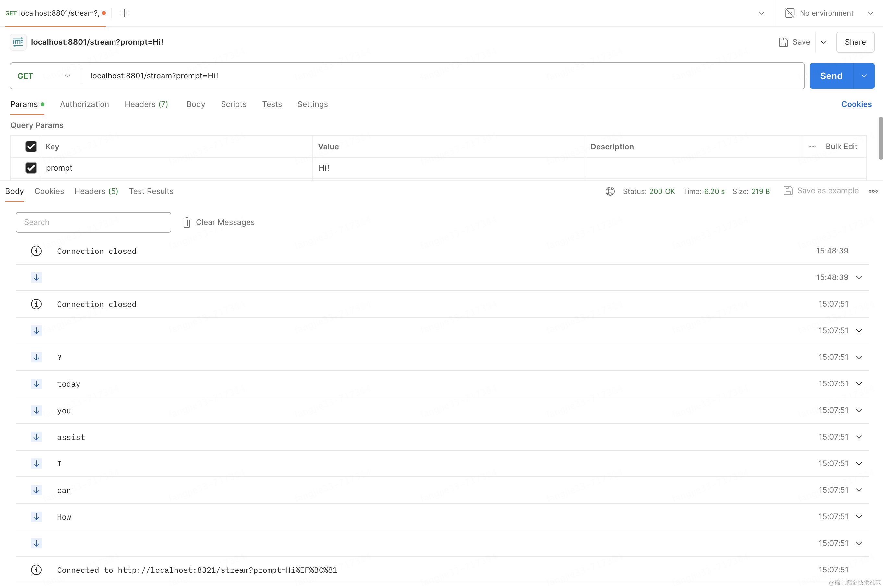
Task: Open the three-dot menu next to Bulk Edit
Action: tap(813, 146)
